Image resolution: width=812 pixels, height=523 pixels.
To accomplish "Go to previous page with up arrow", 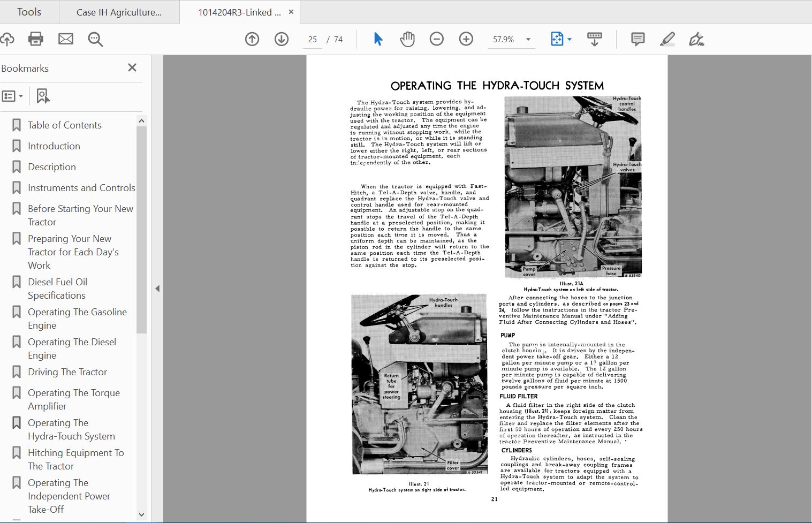I will (252, 39).
